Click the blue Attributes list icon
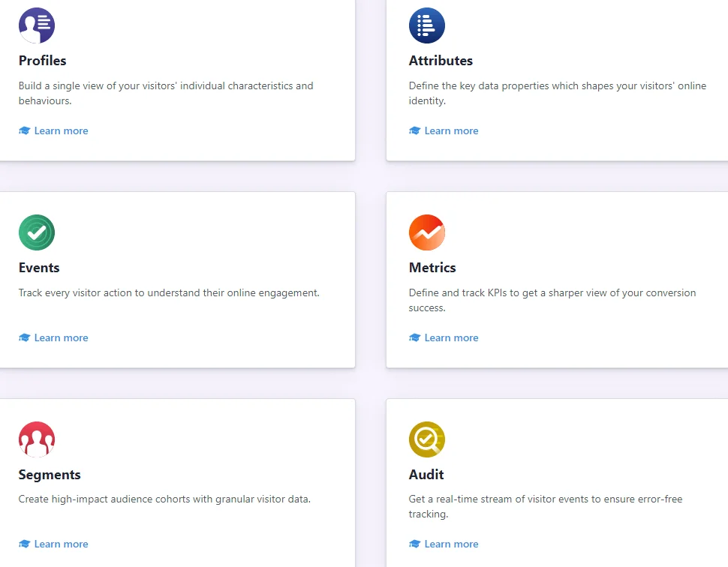Viewport: 728px width, 567px height. [427, 25]
